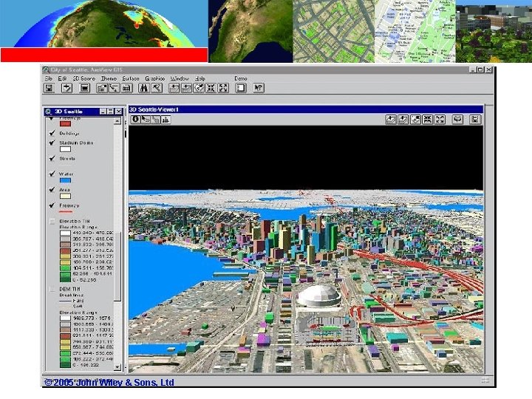Viewport: 532px width, 399px height.
Task: Open the Window menu
Action: pos(180,78)
